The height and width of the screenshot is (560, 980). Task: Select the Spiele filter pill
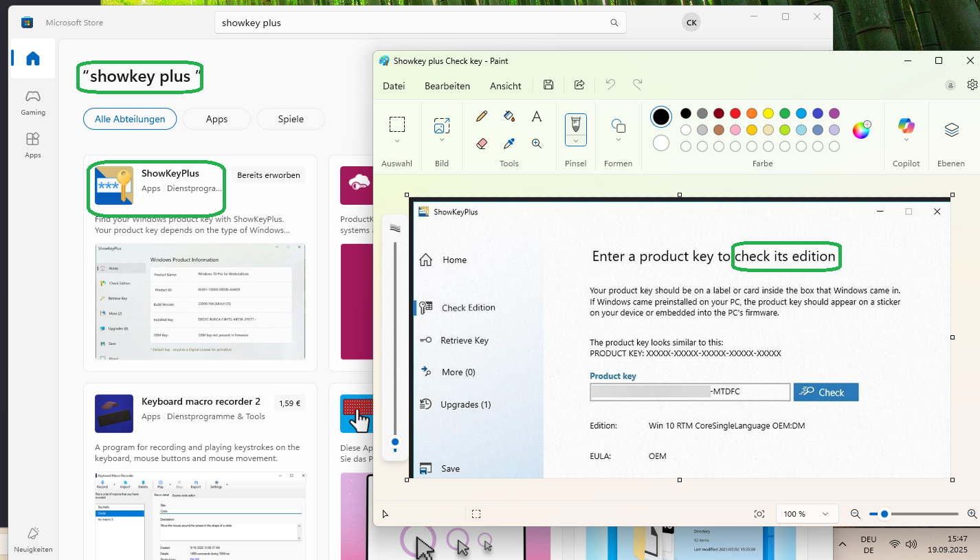tap(291, 119)
